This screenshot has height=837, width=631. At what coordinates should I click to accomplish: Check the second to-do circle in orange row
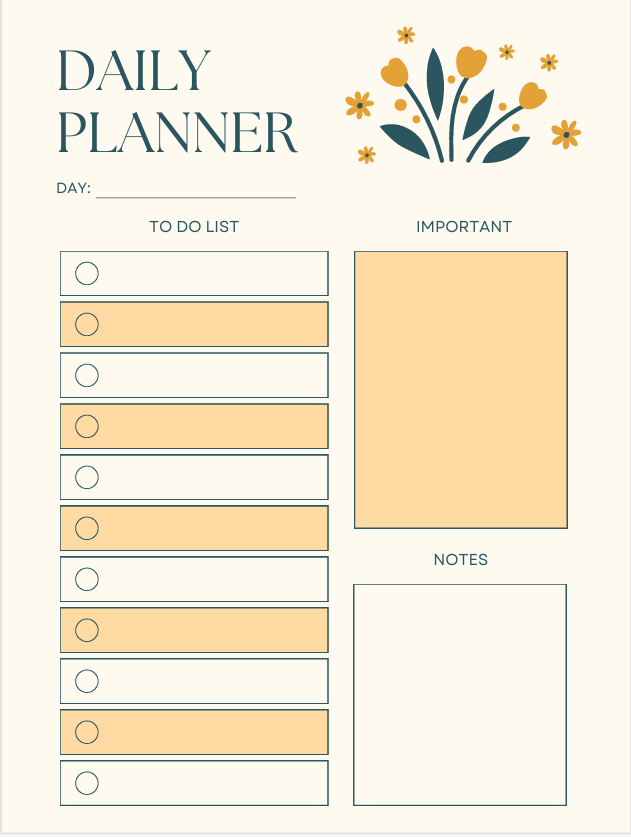pos(87,324)
